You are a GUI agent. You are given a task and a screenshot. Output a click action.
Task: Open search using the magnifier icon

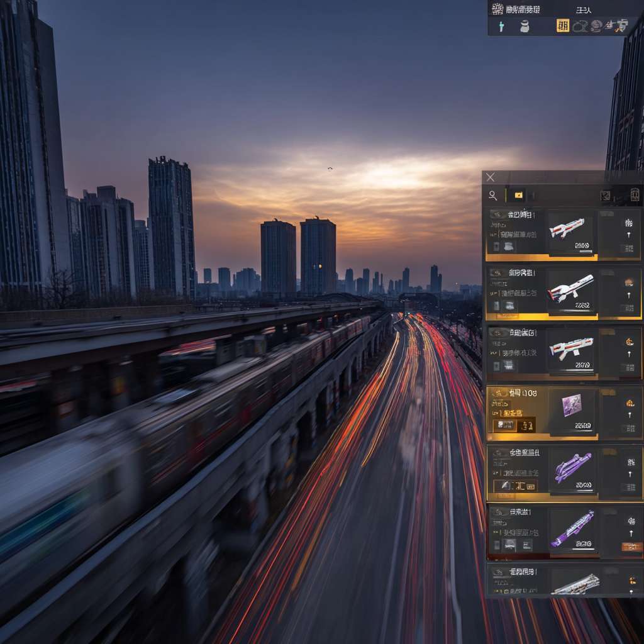[x=493, y=196]
